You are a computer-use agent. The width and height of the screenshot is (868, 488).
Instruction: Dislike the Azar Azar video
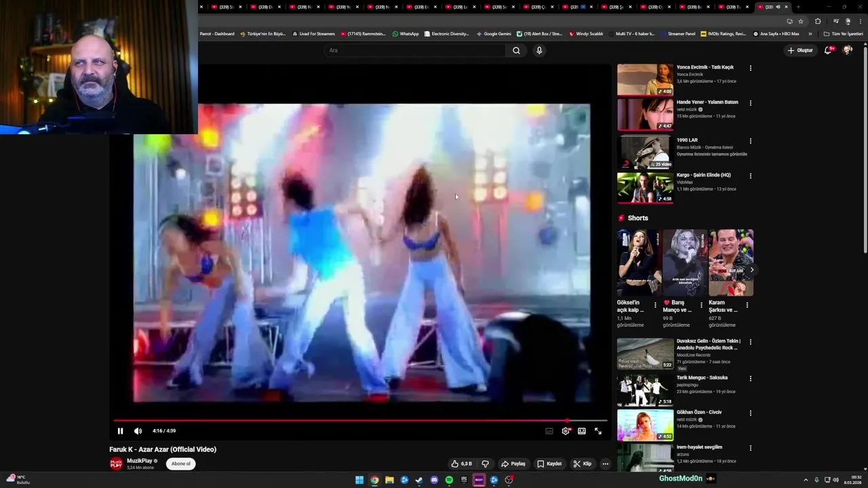pyautogui.click(x=485, y=464)
